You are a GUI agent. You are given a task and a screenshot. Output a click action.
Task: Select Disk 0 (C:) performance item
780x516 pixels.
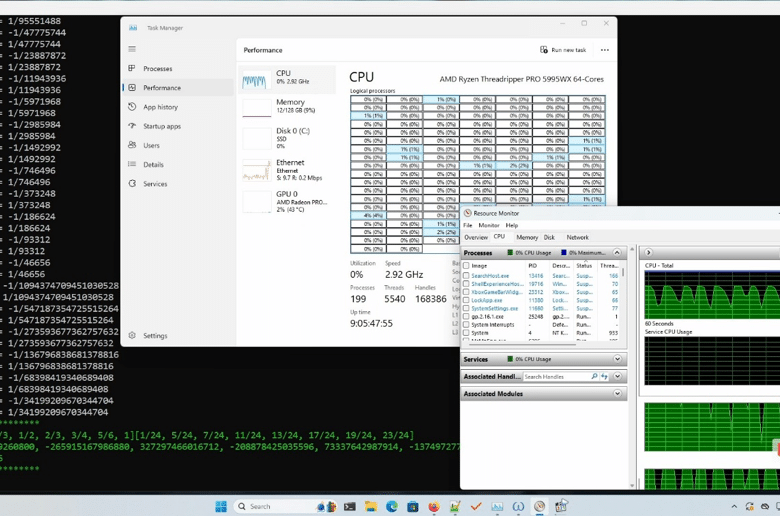[x=287, y=138]
